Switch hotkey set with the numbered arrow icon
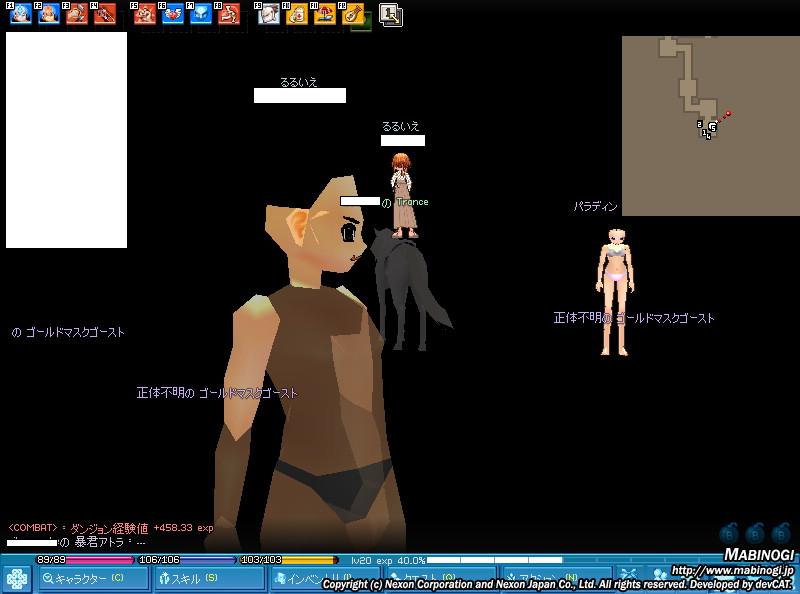Screen dimensions: 800x594 (x=391, y=14)
